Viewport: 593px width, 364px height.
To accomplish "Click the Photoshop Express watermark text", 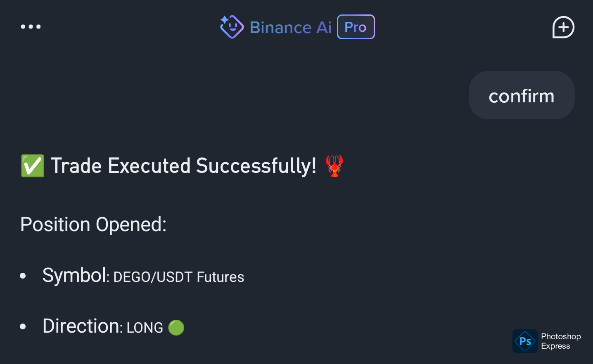I will (560, 341).
